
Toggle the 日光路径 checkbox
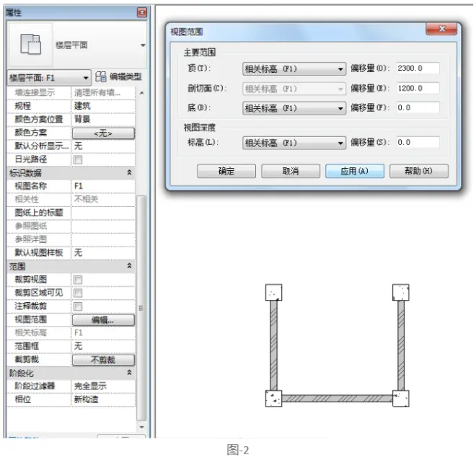point(78,159)
